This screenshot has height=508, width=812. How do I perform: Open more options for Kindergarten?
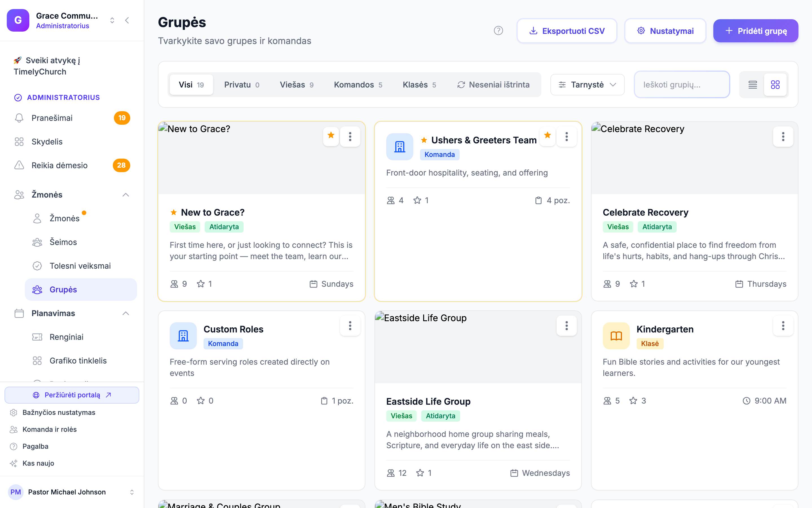(783, 326)
